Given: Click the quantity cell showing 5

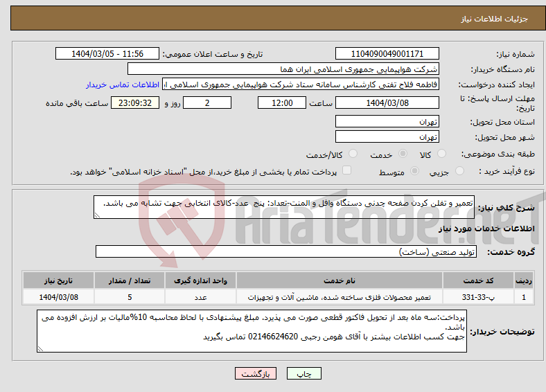Looking at the screenshot, I should click(x=130, y=297).
